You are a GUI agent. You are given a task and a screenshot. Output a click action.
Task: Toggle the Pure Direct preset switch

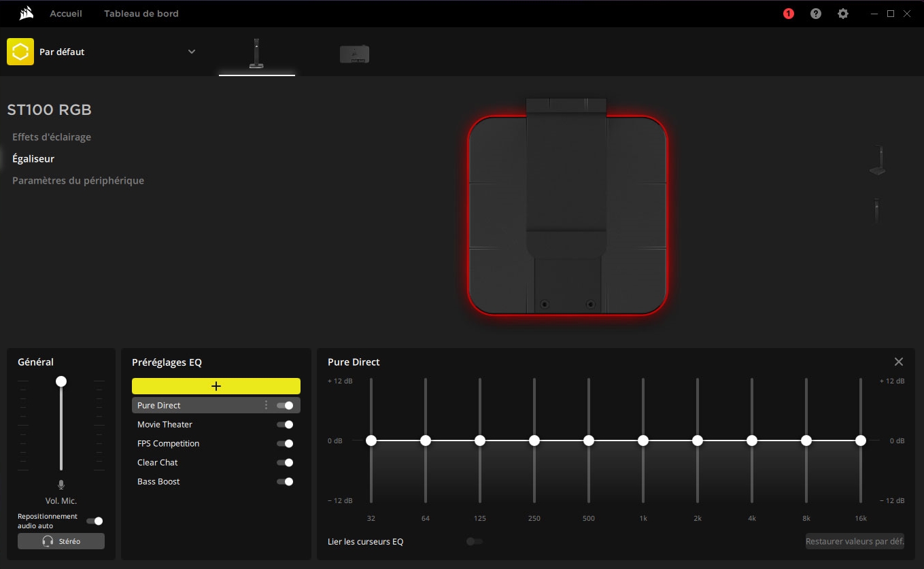pos(285,405)
